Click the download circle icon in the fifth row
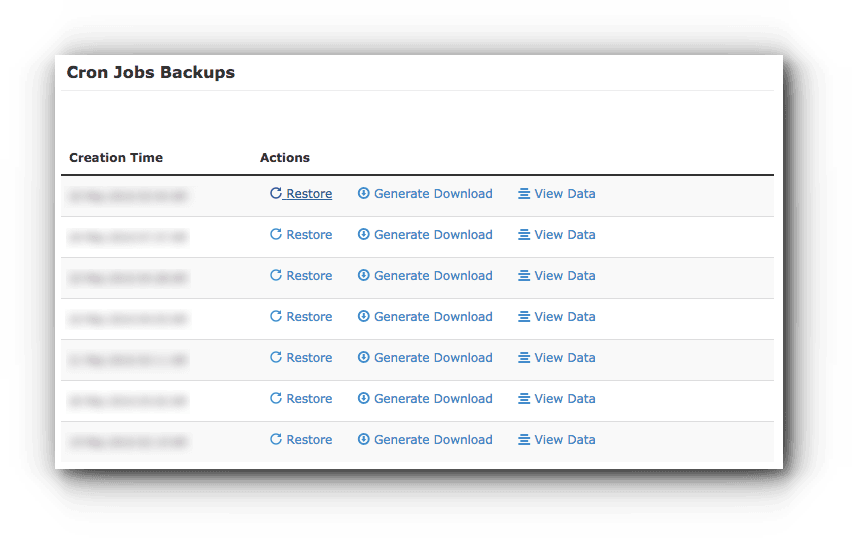Viewport: 852px width, 538px height. [364, 357]
